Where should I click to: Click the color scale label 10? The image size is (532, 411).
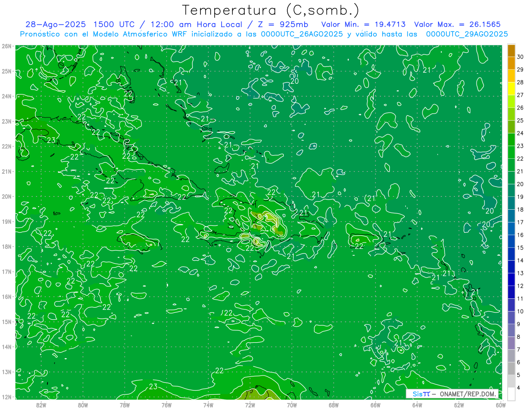(520, 311)
